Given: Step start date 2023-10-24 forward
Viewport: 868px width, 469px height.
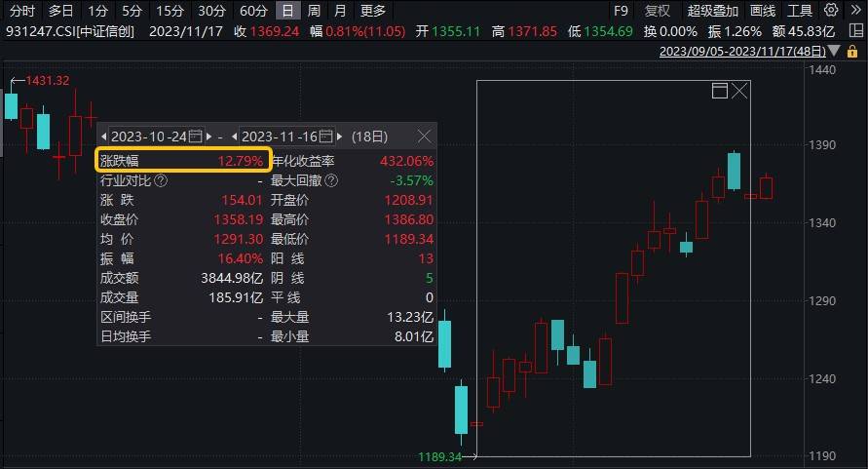Looking at the screenshot, I should (x=208, y=137).
